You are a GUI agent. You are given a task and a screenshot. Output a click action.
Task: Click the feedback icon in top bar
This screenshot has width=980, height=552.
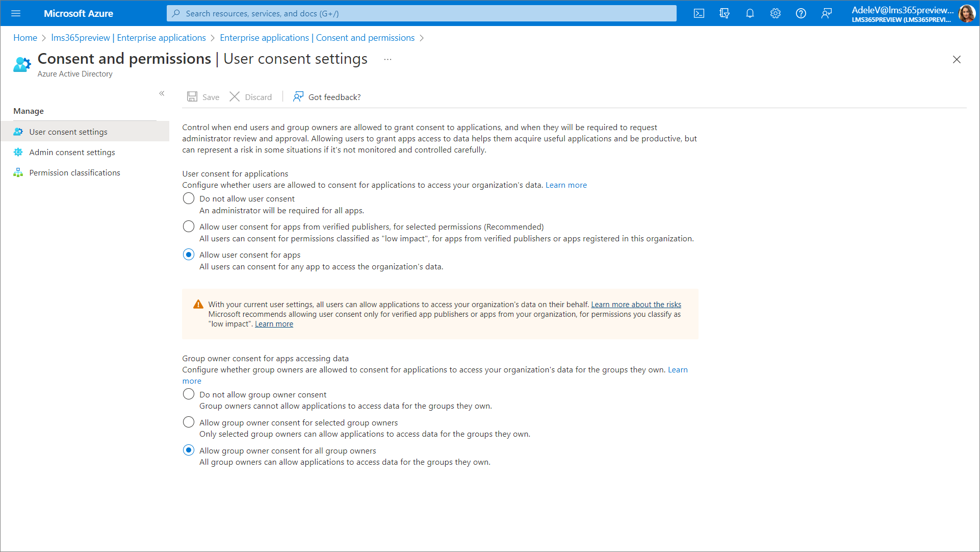pos(827,14)
